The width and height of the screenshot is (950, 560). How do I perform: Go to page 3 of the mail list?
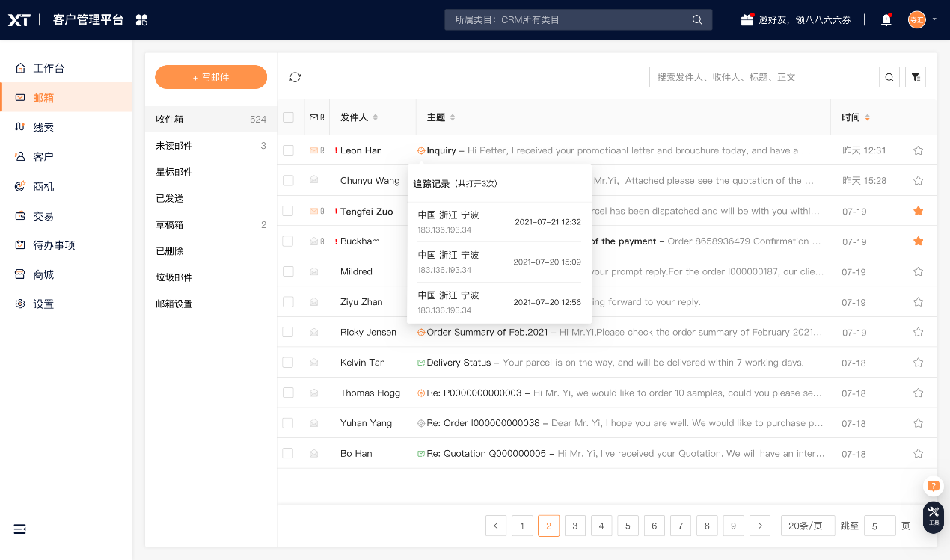574,526
